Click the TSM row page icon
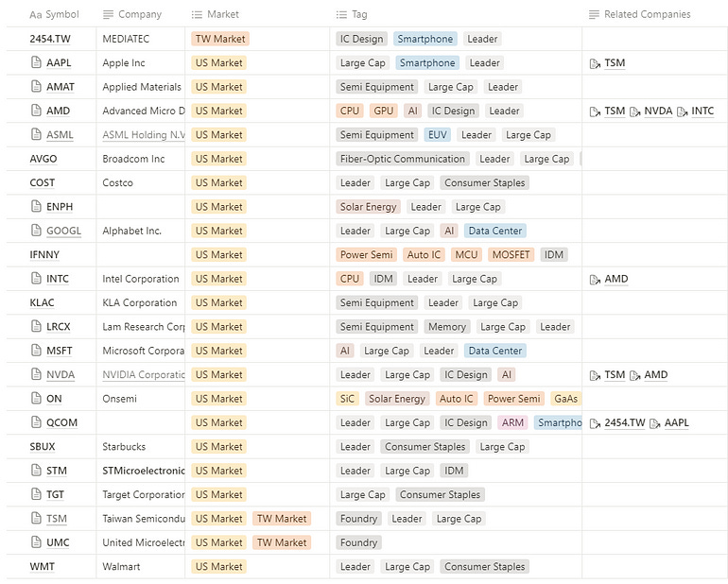The width and height of the screenshot is (728, 584). point(36,518)
